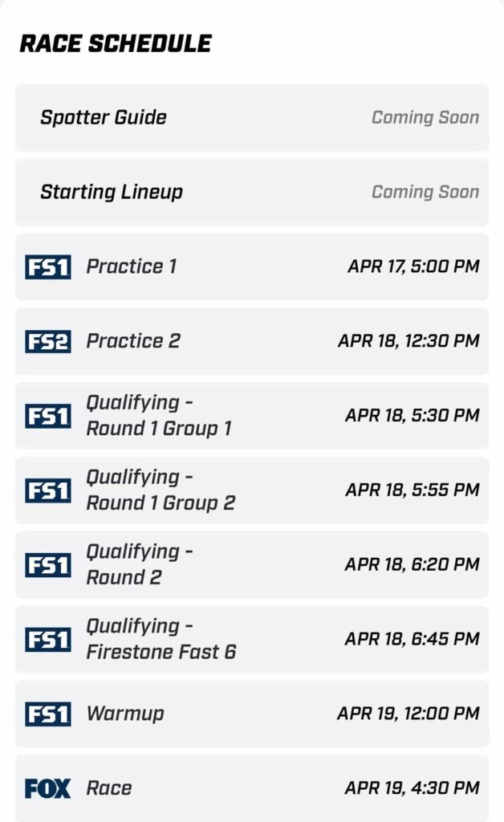The height and width of the screenshot is (822, 504).
Task: Select the Practice 1 session label
Action: coord(132,267)
